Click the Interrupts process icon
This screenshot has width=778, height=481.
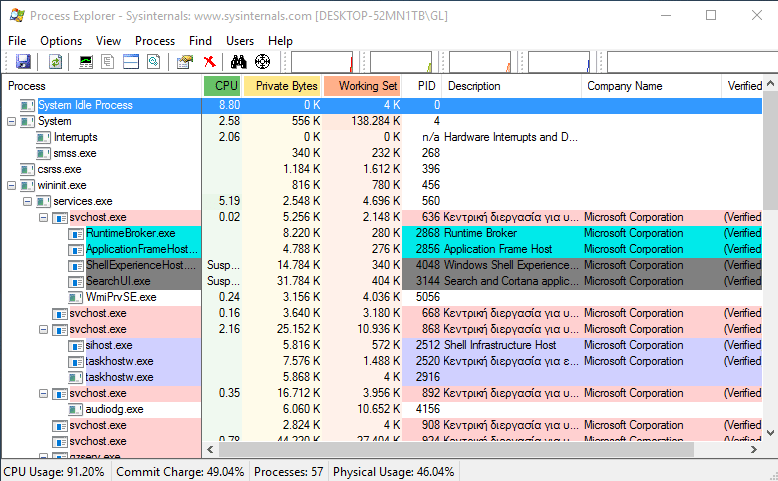(44, 137)
